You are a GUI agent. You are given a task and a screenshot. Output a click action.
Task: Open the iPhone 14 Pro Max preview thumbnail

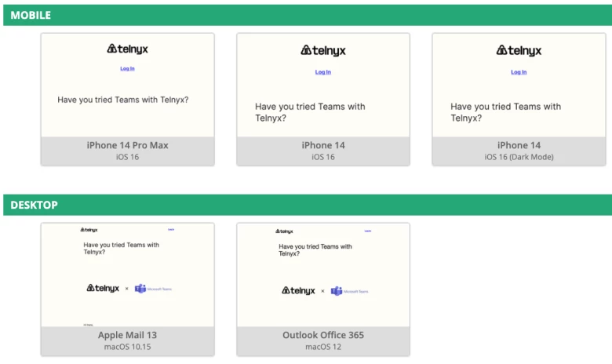tap(128, 85)
